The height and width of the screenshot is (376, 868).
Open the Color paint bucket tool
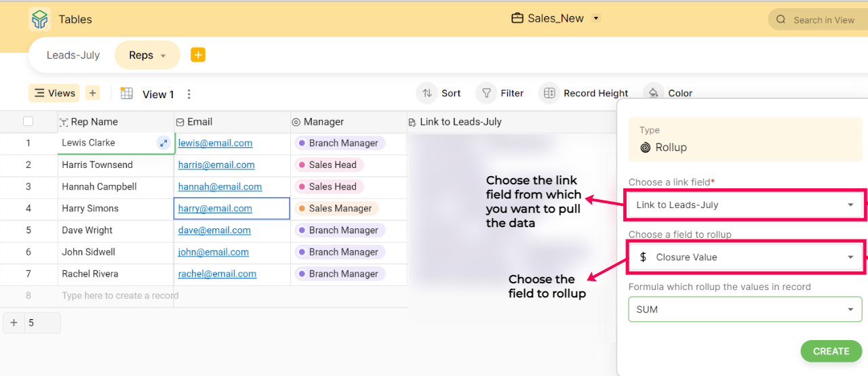(654, 93)
